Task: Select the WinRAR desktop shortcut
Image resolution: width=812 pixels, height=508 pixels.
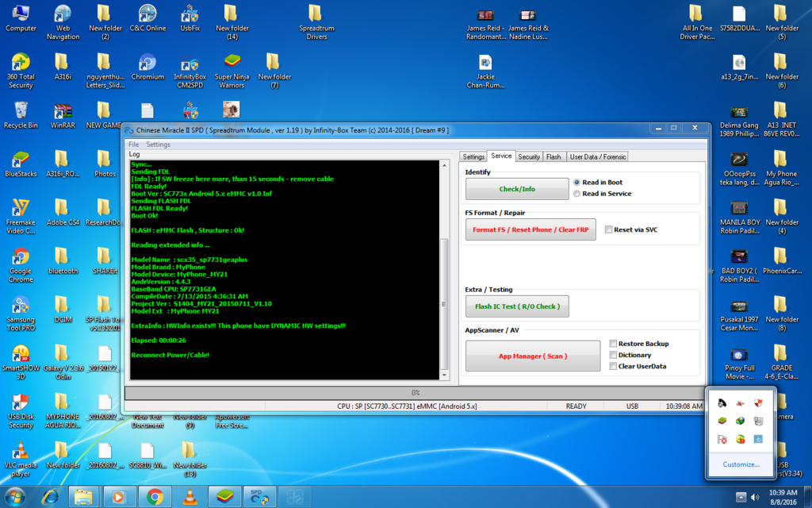Action: (x=63, y=115)
